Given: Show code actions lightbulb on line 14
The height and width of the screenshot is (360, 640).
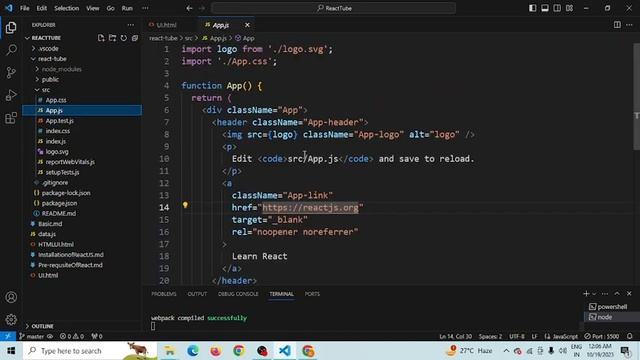Looking at the screenshot, I should click(x=185, y=205).
